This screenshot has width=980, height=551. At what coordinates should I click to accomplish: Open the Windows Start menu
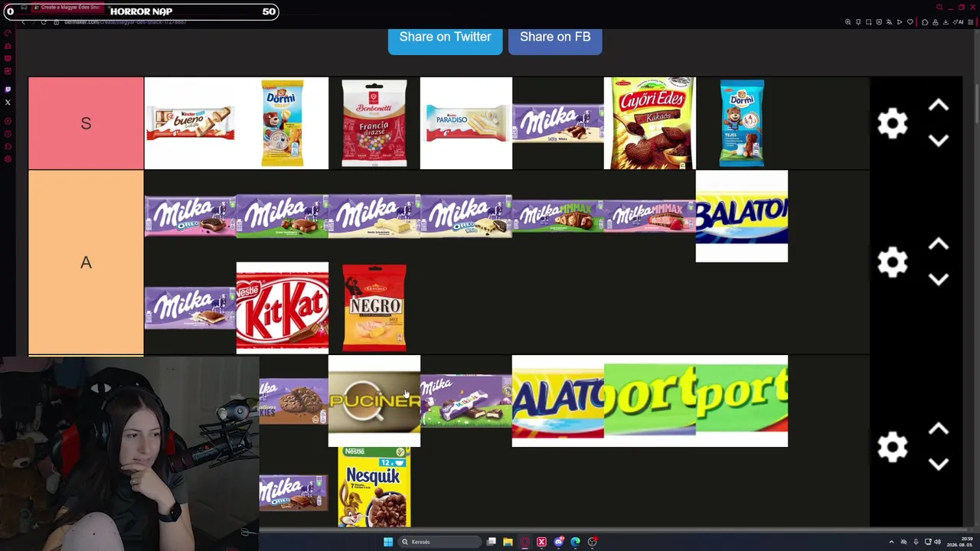[x=388, y=542]
